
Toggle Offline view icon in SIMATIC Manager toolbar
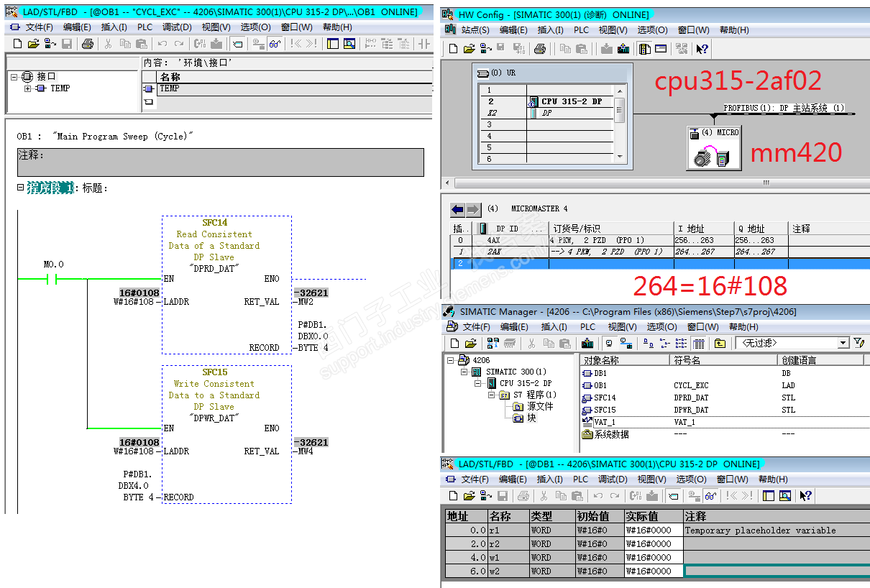coord(609,344)
